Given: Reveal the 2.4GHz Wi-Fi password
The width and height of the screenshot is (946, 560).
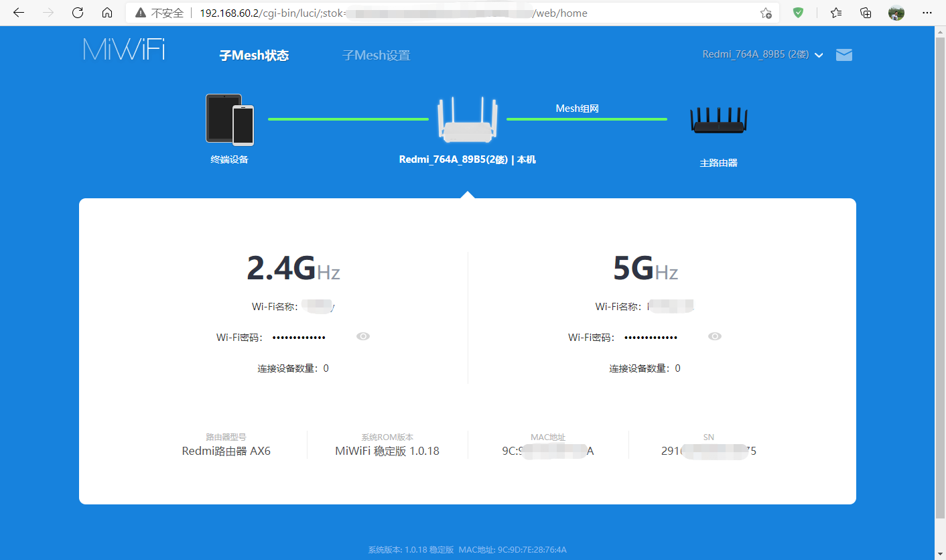Looking at the screenshot, I should pyautogui.click(x=363, y=336).
